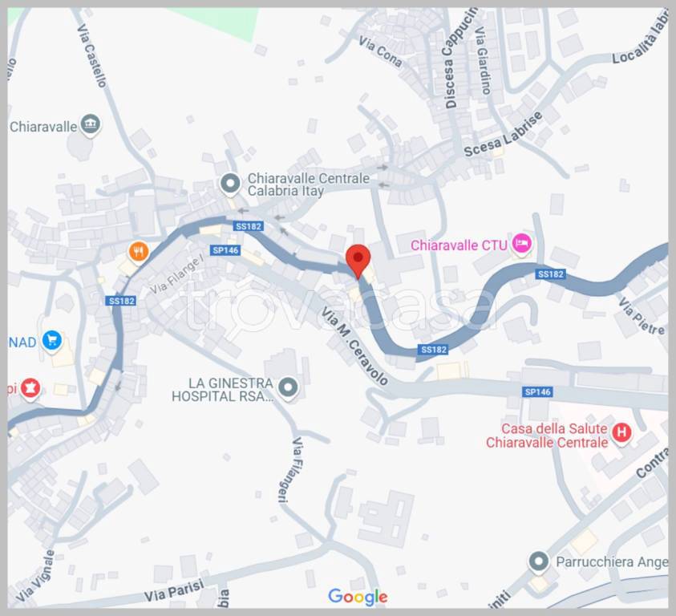This screenshot has height=616, width=676.
Task: Open the orange restaurant marker
Action: 139,252
